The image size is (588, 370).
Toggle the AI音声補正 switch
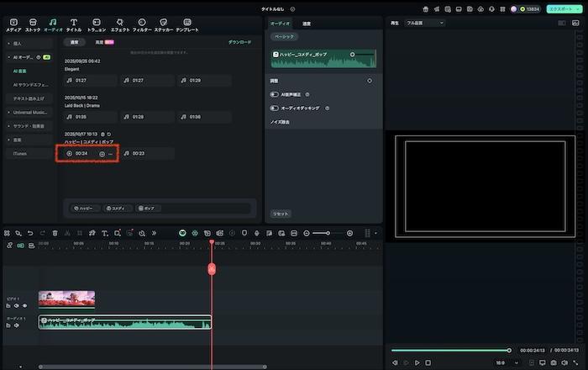point(275,95)
